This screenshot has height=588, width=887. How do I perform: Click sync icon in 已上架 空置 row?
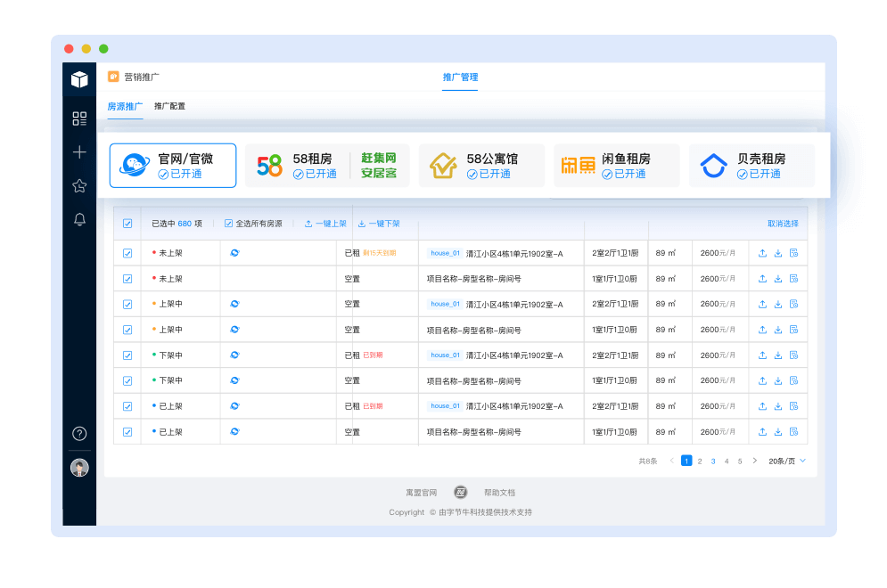point(234,432)
